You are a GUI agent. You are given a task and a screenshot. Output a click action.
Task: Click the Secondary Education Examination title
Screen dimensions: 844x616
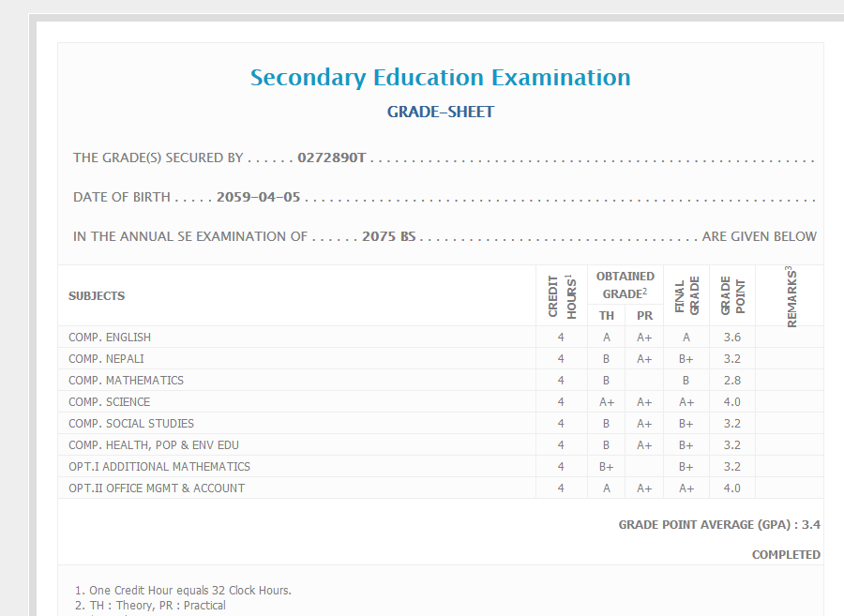point(440,78)
